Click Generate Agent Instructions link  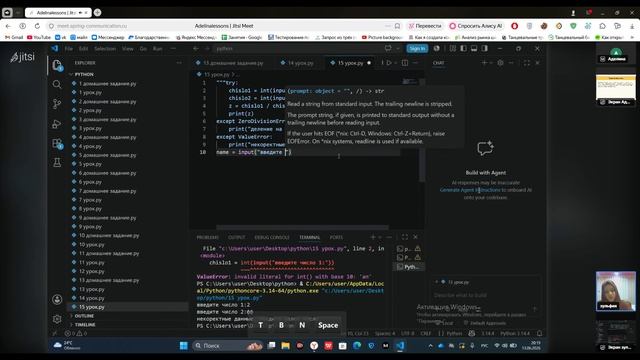coord(470,190)
